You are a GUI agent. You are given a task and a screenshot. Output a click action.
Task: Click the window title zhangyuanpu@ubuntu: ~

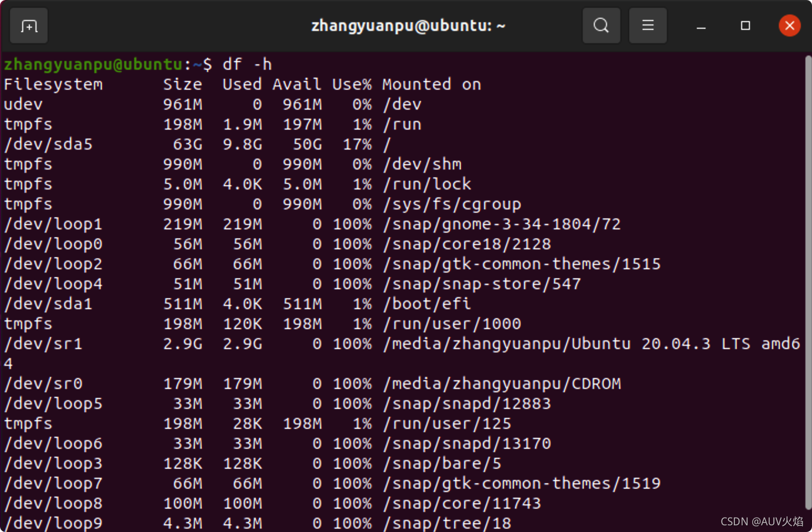[408, 26]
